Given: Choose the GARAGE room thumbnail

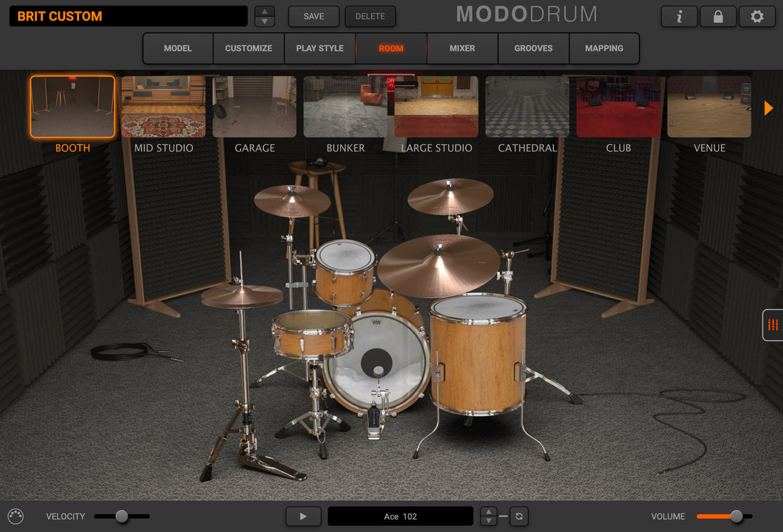Looking at the screenshot, I should pyautogui.click(x=255, y=107).
